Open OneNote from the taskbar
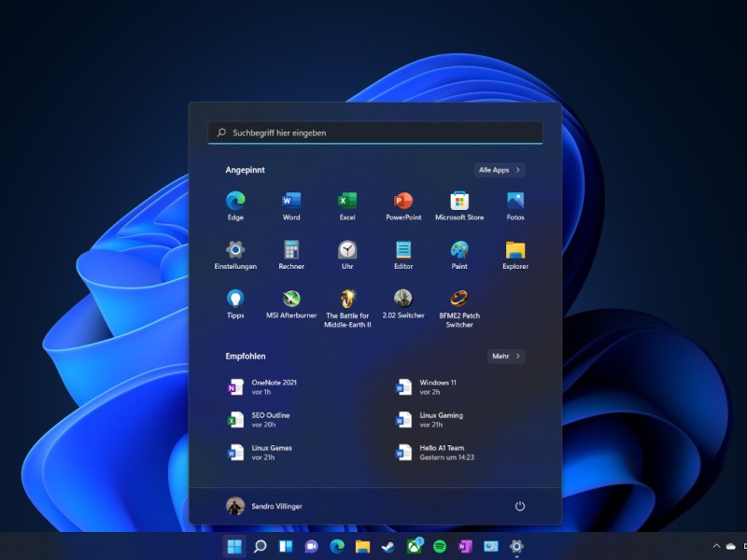Screen dimensions: 747x560 coord(465,546)
